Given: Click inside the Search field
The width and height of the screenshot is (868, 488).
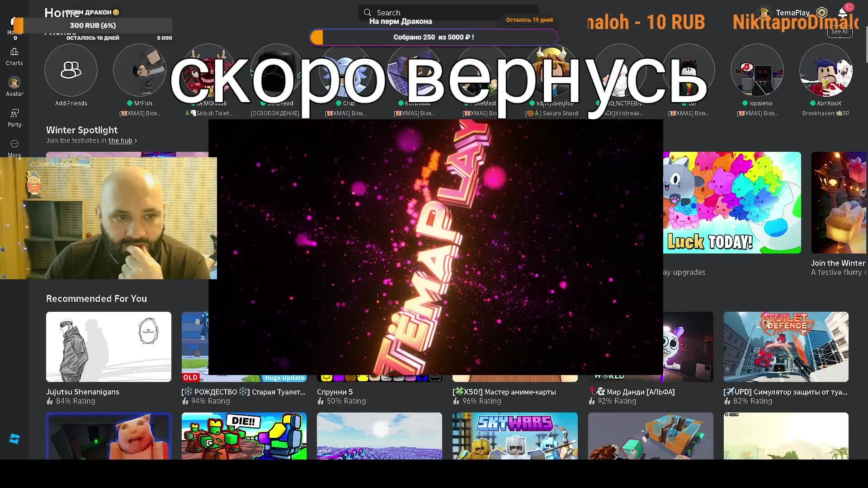Looking at the screenshot, I should click(448, 13).
